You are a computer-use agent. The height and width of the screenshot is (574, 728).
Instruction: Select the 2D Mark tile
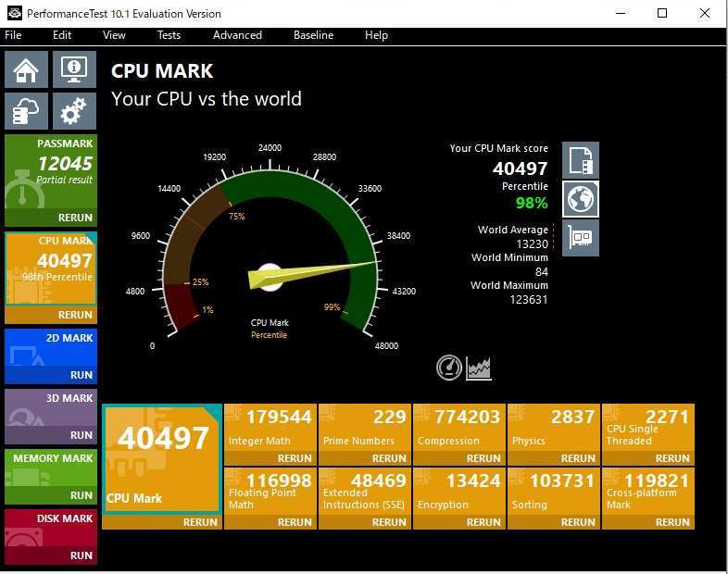pyautogui.click(x=51, y=348)
